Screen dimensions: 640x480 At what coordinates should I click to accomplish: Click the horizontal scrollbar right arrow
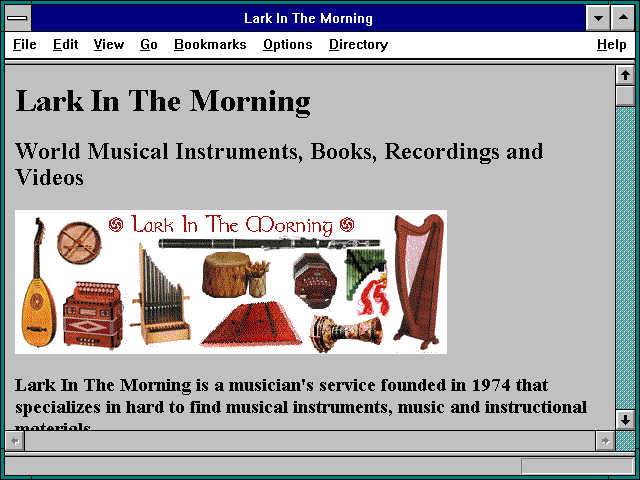(x=605, y=441)
